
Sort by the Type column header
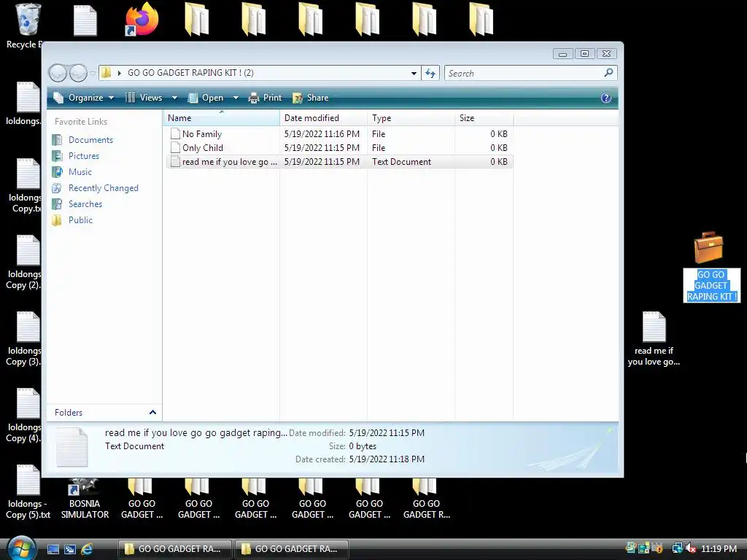click(x=411, y=118)
